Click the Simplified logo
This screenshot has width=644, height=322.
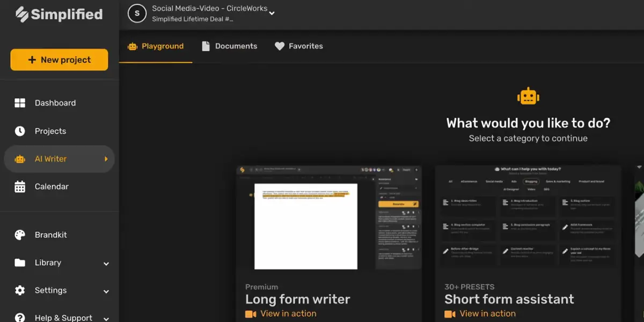pyautogui.click(x=59, y=14)
